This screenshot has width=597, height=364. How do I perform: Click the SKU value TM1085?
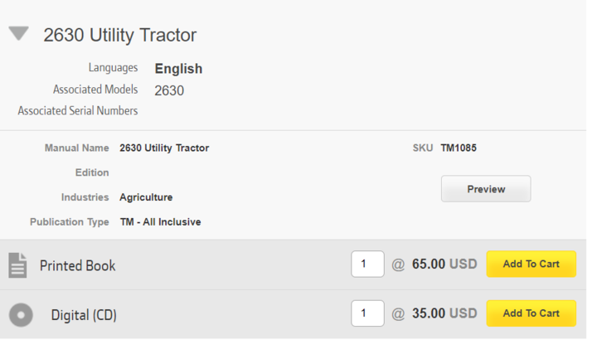click(x=459, y=148)
